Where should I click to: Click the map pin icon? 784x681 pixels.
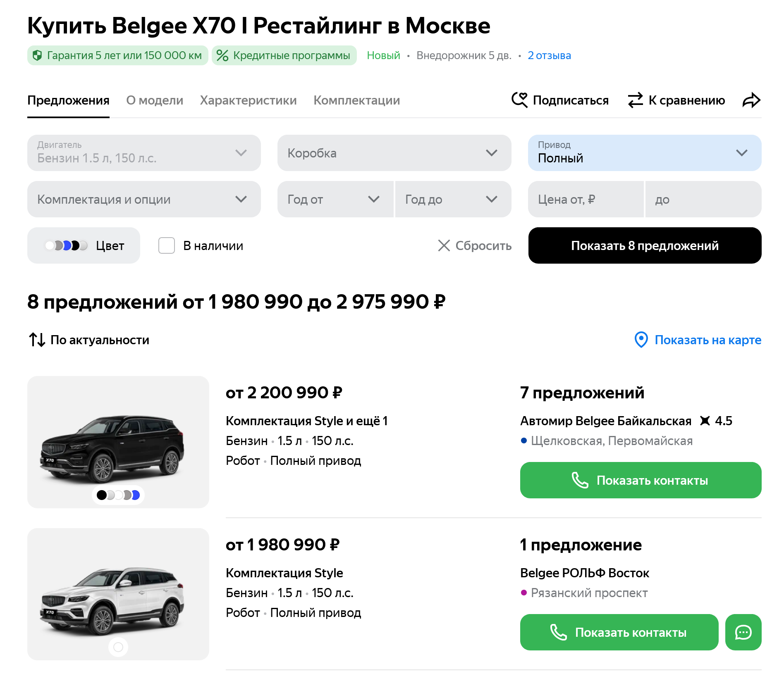641,340
